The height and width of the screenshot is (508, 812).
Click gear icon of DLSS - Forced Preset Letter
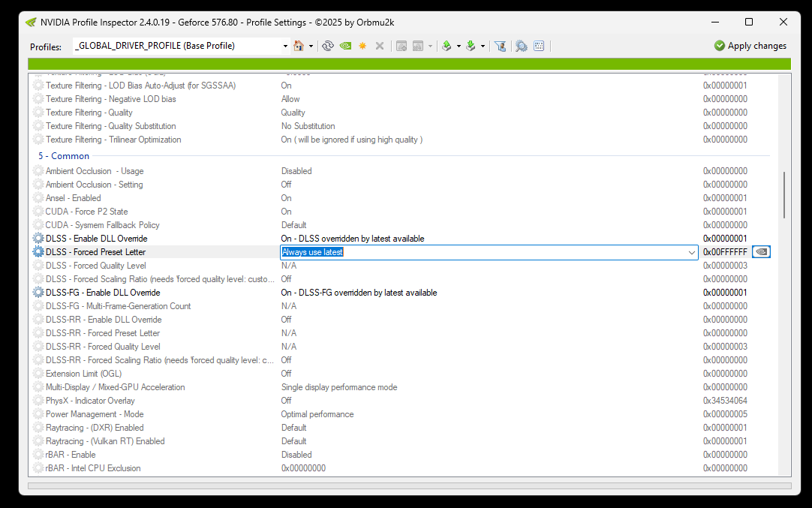pyautogui.click(x=38, y=252)
